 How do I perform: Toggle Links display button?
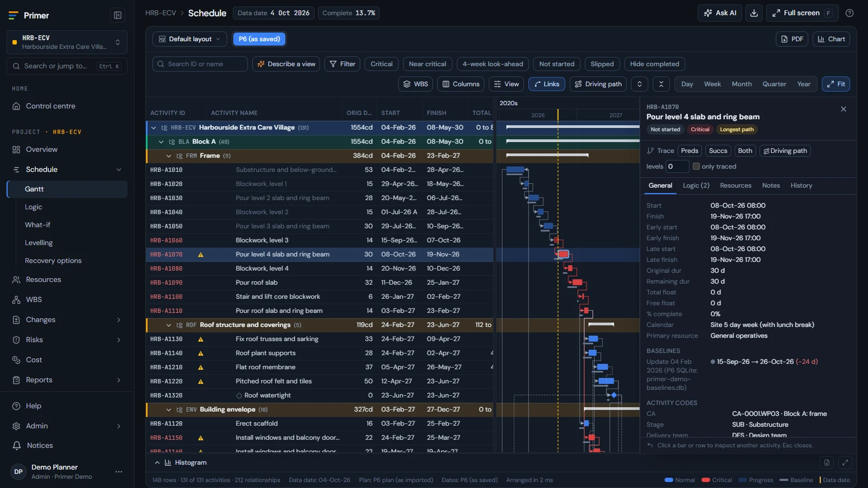tap(547, 84)
